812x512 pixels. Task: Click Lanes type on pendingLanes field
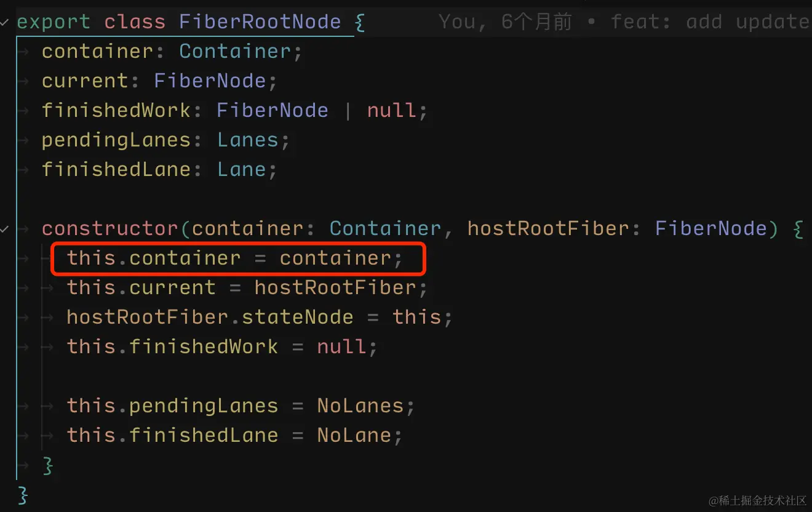247,140
